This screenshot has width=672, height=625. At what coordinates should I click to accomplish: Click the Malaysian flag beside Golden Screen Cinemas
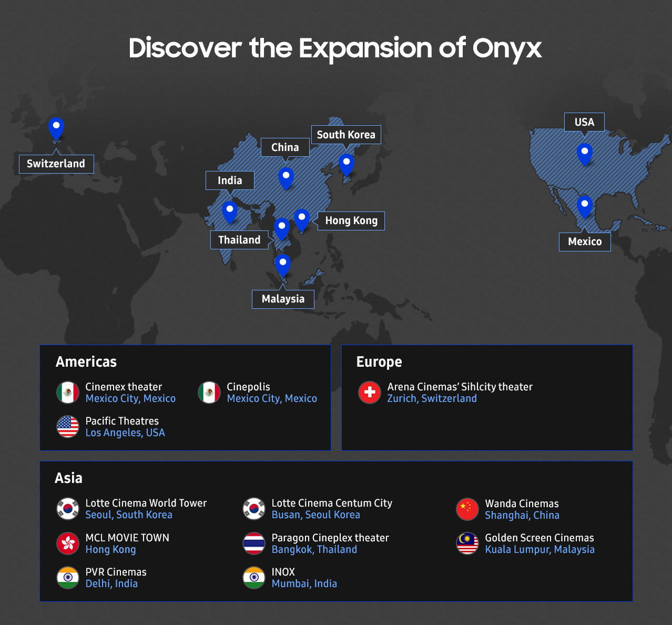tap(467, 543)
